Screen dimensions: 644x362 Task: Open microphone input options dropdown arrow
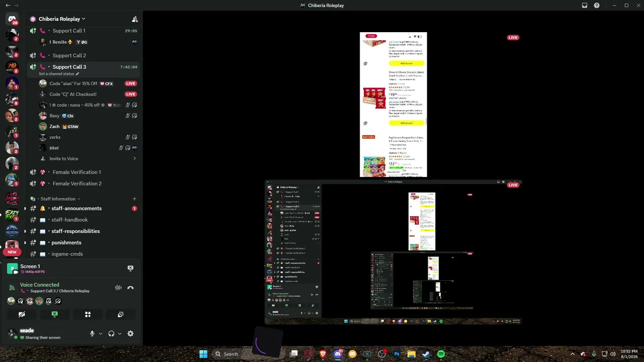pyautogui.click(x=101, y=333)
